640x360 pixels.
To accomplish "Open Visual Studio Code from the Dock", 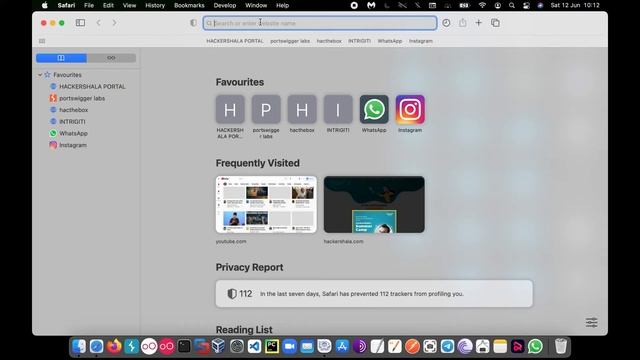I will click(x=254, y=347).
